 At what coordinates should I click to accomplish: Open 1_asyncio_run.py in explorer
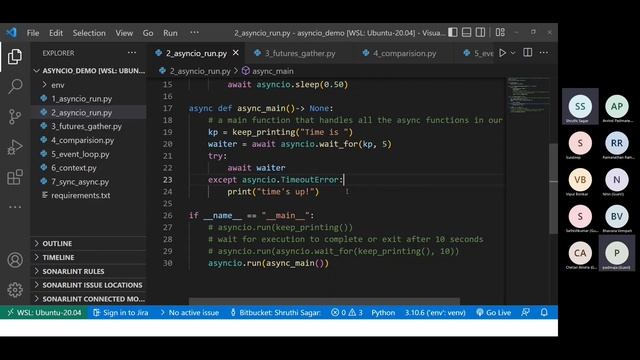tap(89, 99)
